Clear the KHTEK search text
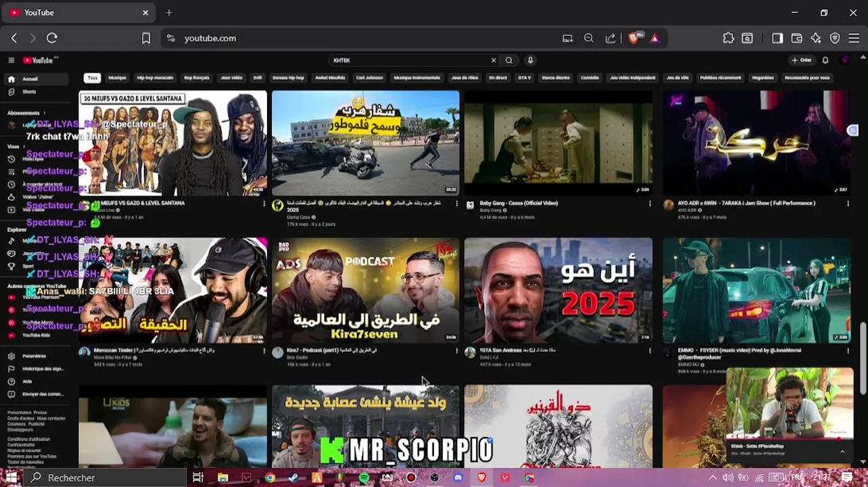The width and height of the screenshot is (868, 487). coord(493,60)
